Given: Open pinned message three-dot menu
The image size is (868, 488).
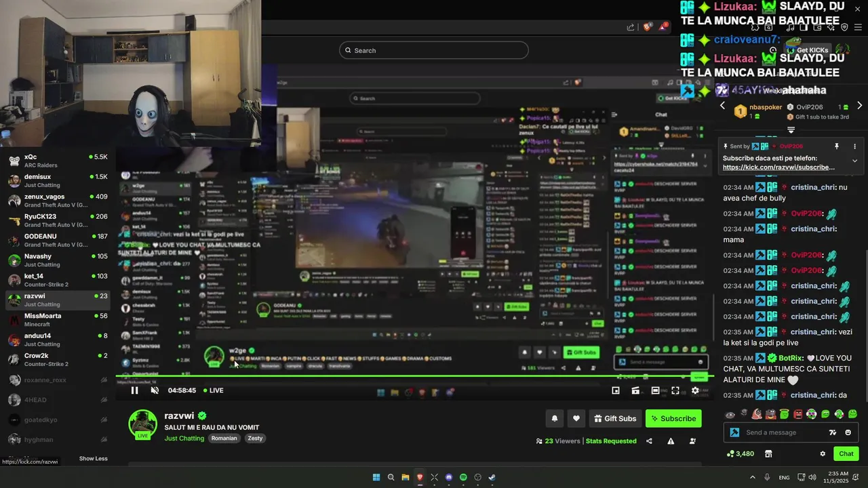Looking at the screenshot, I should 854,146.
